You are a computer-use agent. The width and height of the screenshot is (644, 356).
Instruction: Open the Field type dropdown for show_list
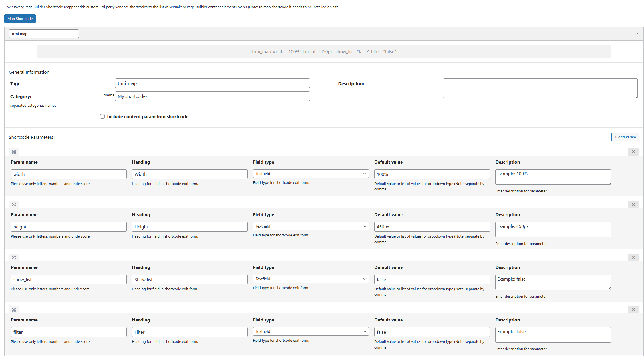310,279
